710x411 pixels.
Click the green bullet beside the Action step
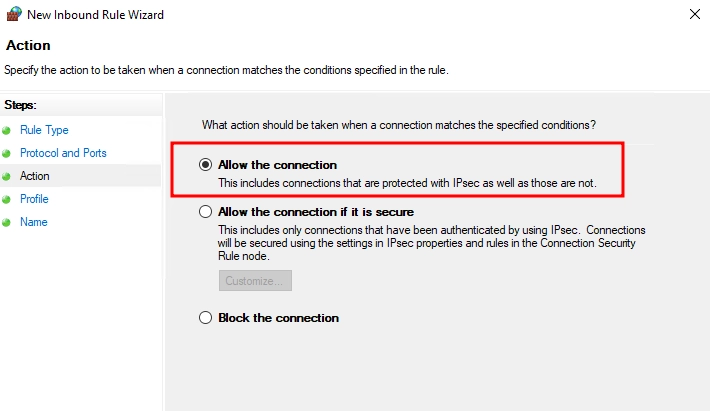point(7,177)
